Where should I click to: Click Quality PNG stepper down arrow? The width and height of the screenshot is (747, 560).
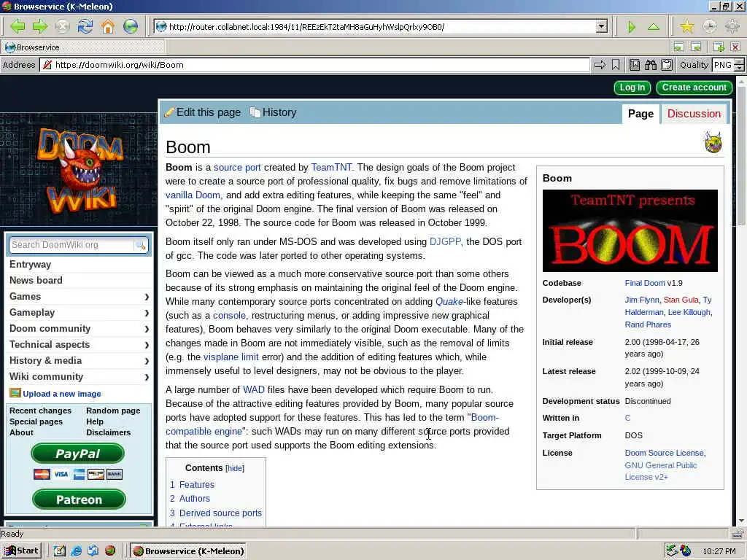pyautogui.click(x=739, y=68)
